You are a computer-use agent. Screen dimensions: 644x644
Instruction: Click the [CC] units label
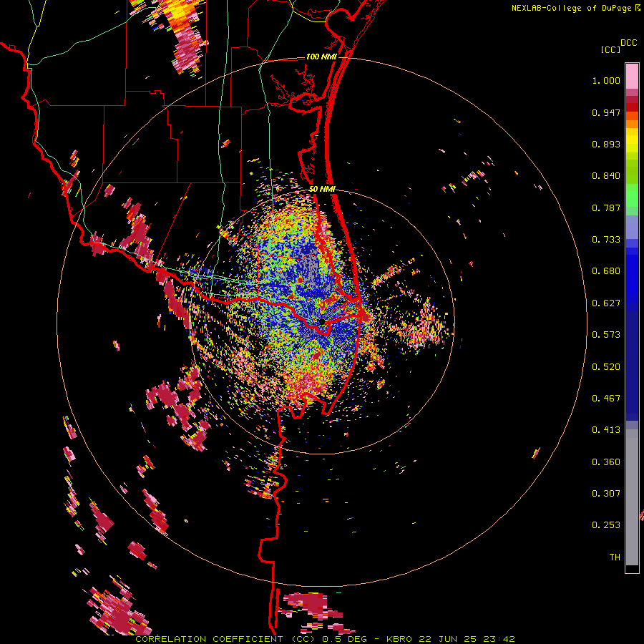click(x=610, y=49)
